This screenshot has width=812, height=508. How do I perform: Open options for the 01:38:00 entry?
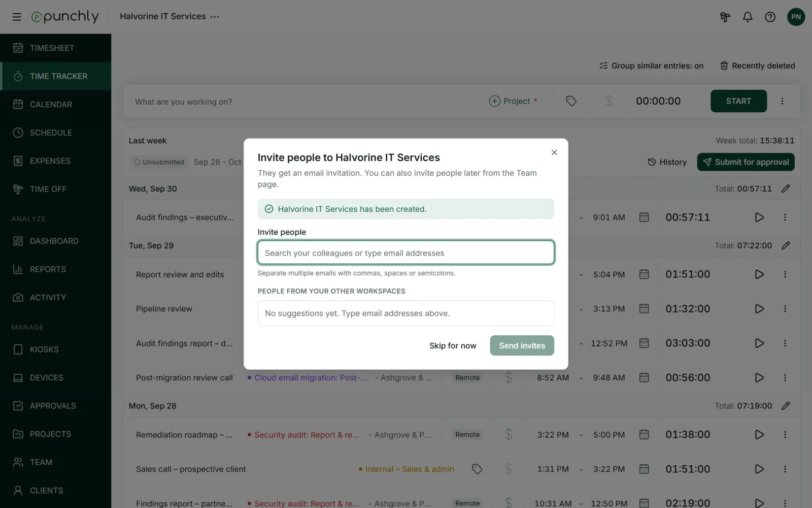point(785,434)
